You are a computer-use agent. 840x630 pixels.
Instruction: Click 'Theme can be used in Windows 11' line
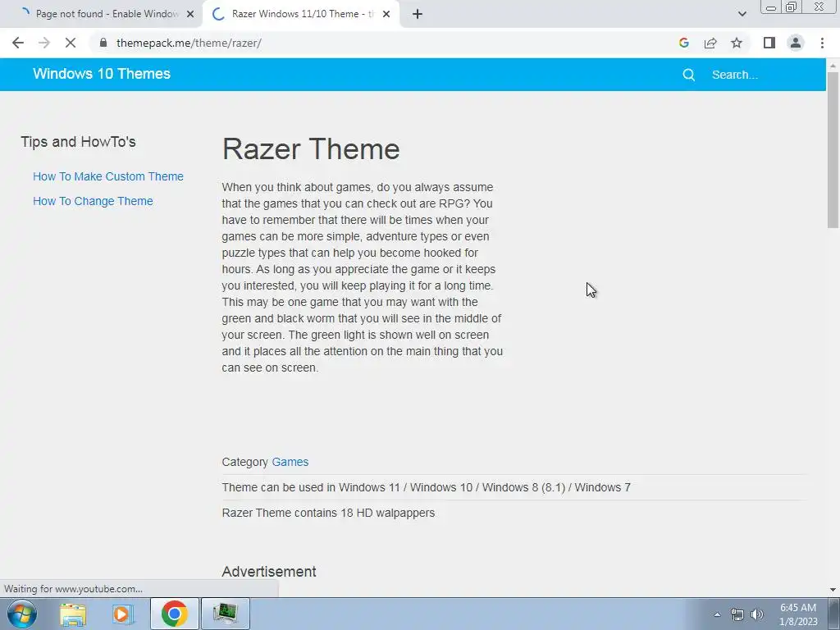coord(426,487)
